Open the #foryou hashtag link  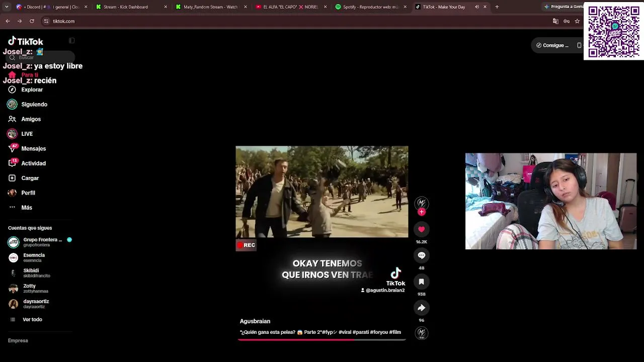click(379, 332)
